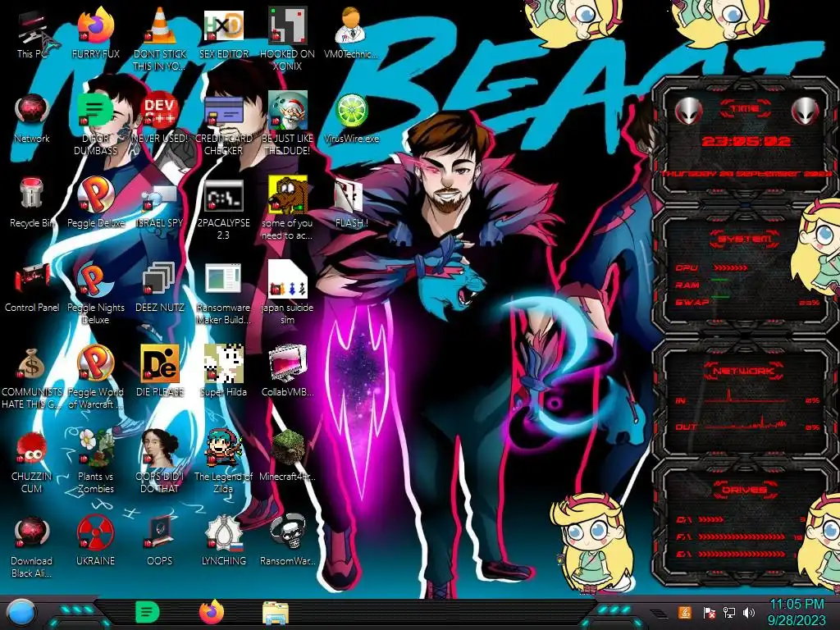Click the Action Center flag tray icon
Screen dimensions: 840x630
pos(709,613)
